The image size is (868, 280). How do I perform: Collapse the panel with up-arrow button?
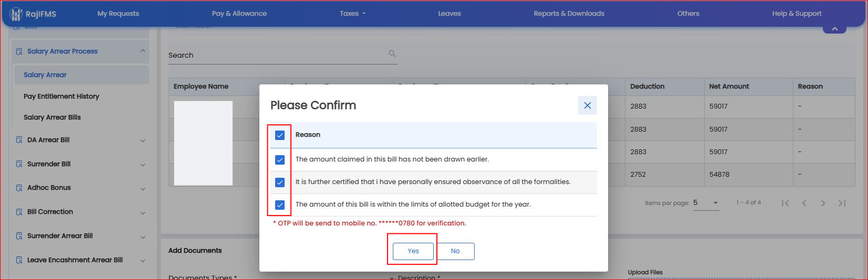tap(834, 29)
